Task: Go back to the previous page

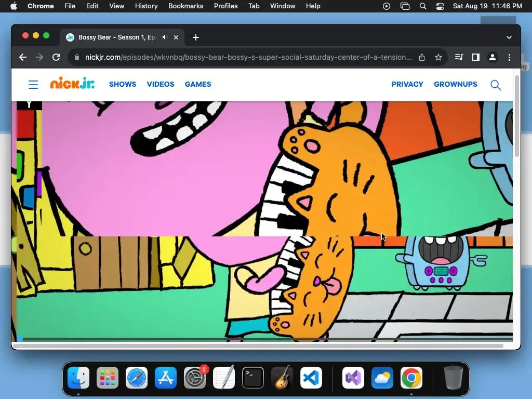Action: point(23,57)
